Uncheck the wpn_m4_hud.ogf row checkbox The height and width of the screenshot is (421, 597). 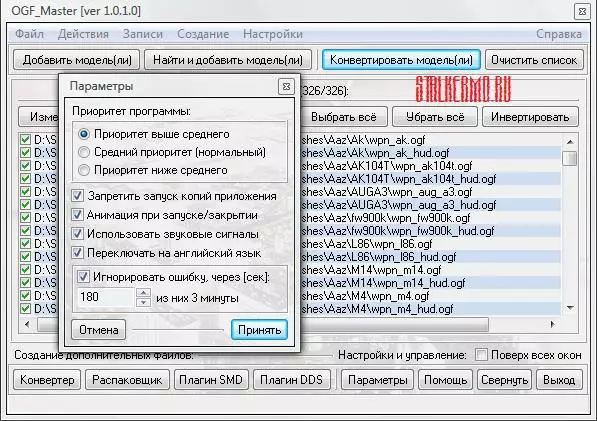pos(25,308)
